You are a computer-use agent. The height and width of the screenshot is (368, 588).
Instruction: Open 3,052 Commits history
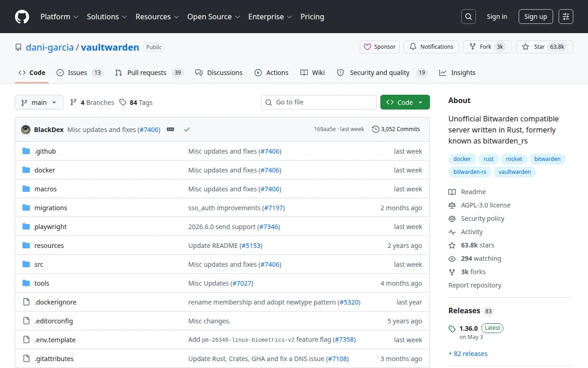[x=396, y=129]
